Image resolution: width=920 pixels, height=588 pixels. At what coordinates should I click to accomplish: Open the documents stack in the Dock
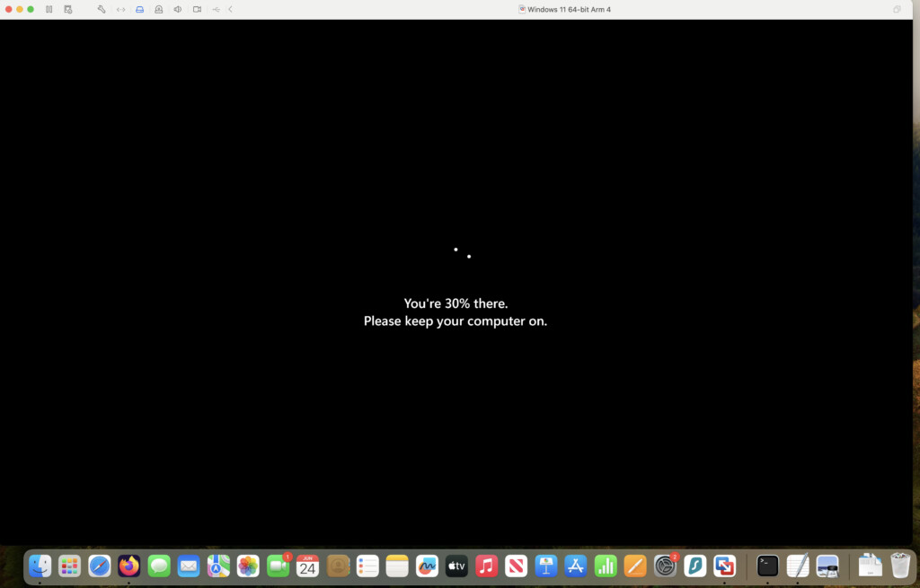870,566
